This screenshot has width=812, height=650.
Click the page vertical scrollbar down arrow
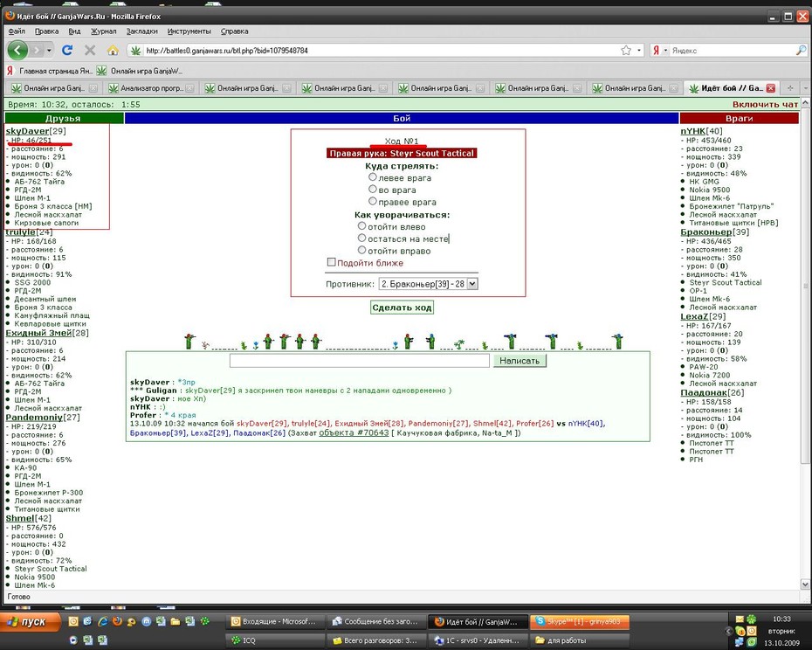click(805, 584)
